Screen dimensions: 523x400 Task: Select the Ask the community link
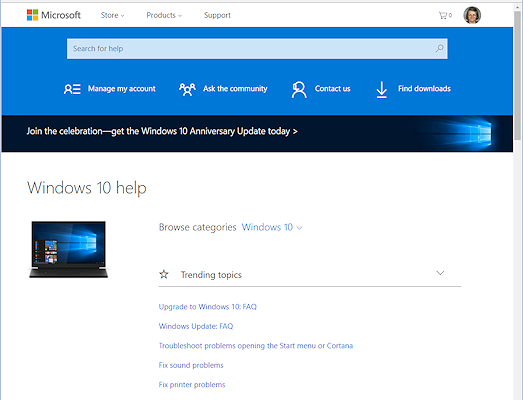(x=235, y=89)
